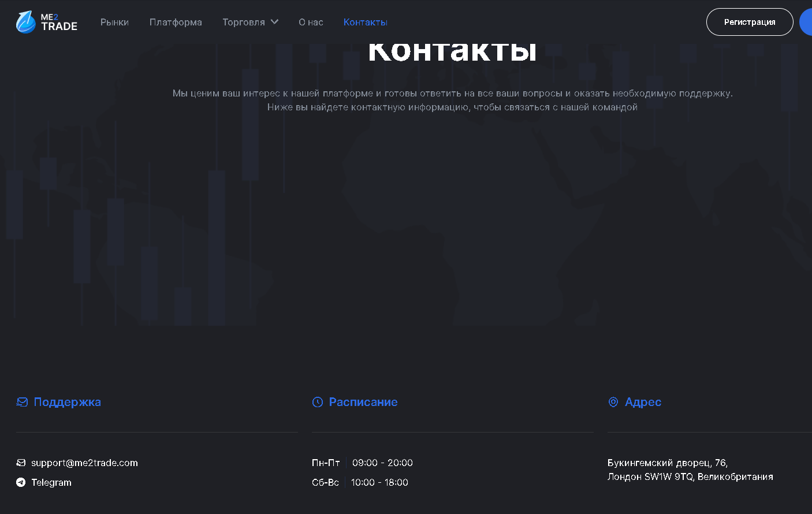The width and height of the screenshot is (812, 514).
Task: Click the envelope icon next to Поддержка heading
Action: [x=22, y=402]
